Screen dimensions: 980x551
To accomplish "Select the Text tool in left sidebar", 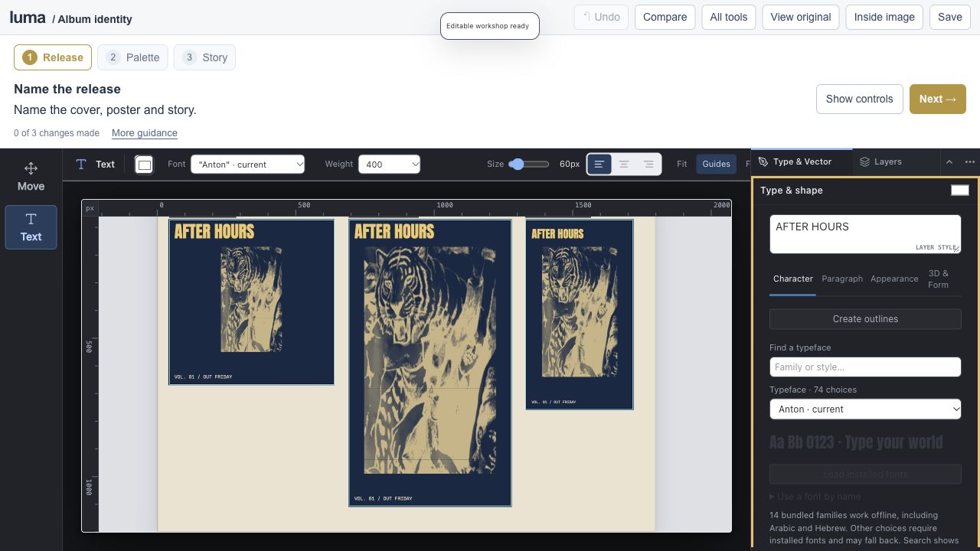I will click(x=31, y=227).
